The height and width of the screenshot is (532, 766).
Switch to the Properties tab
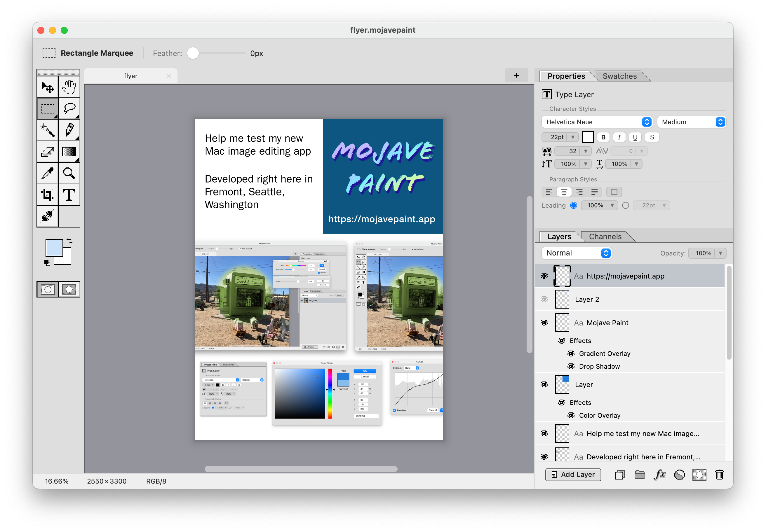point(566,76)
